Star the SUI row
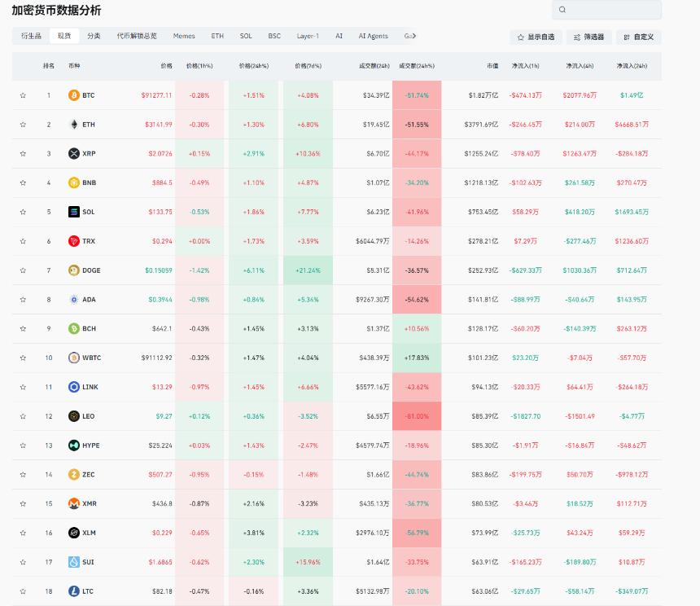This screenshot has height=606, width=700. [23, 562]
